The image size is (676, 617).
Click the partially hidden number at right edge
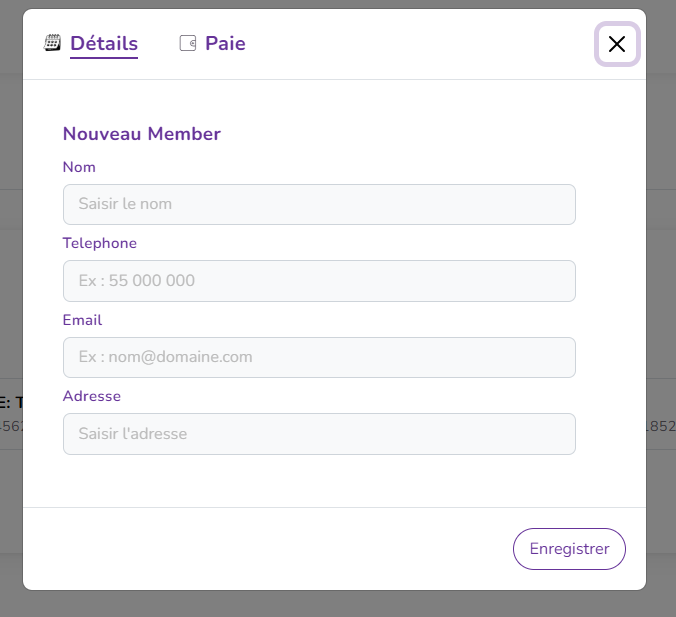coord(661,426)
